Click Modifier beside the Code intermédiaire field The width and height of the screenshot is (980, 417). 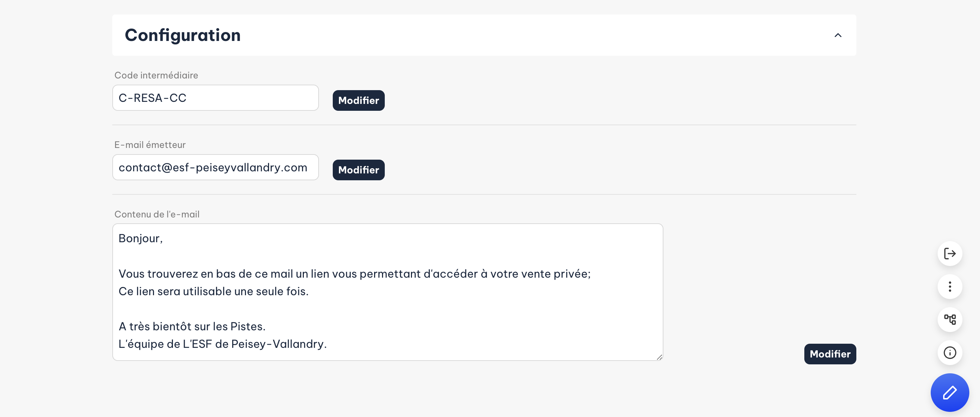(358, 100)
